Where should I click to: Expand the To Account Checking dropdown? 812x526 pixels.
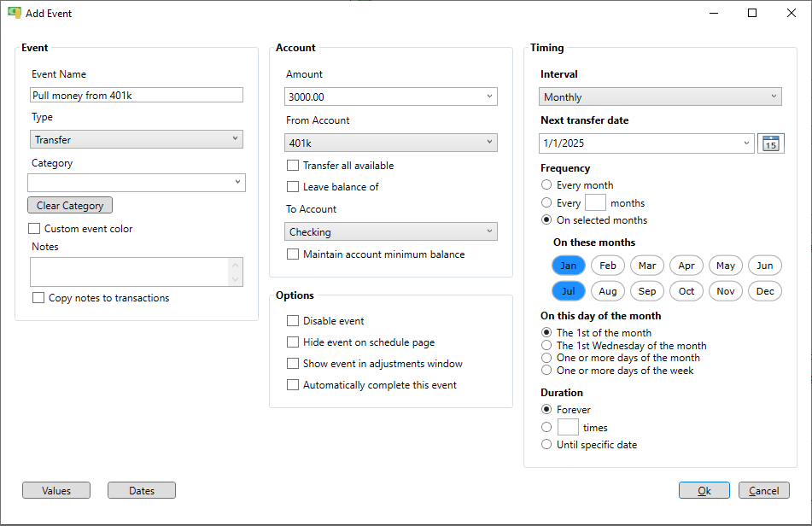coord(391,231)
